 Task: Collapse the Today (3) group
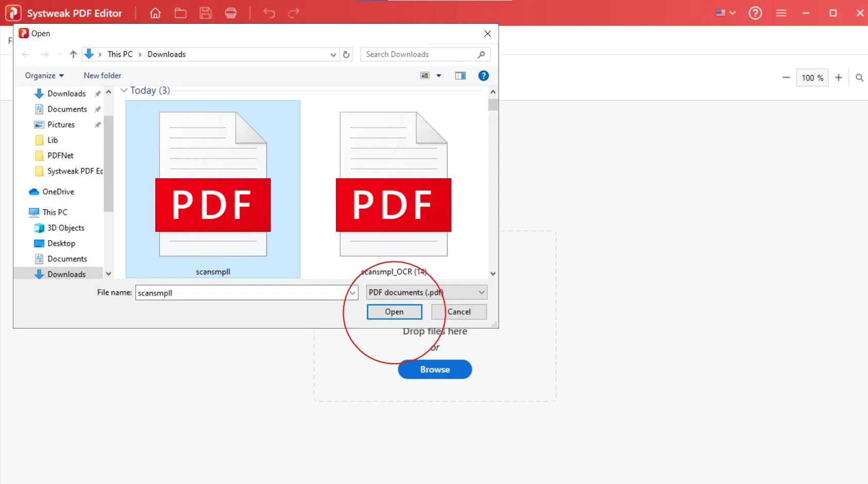click(124, 90)
